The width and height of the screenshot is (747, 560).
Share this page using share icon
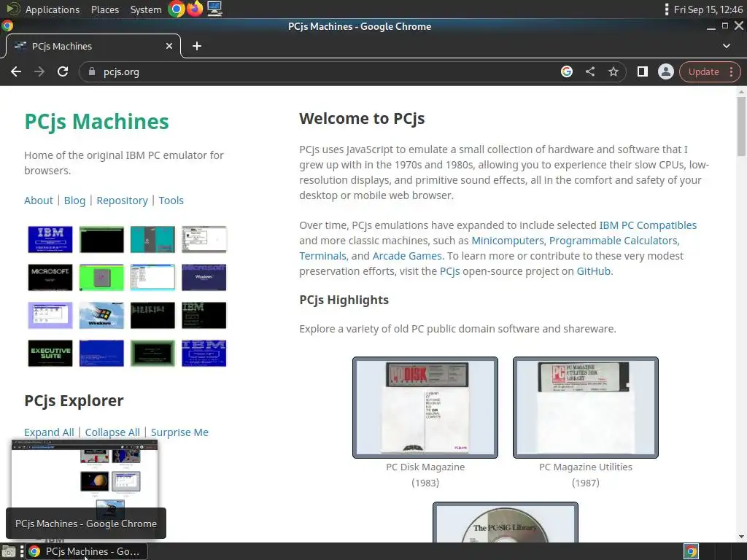(x=589, y=72)
